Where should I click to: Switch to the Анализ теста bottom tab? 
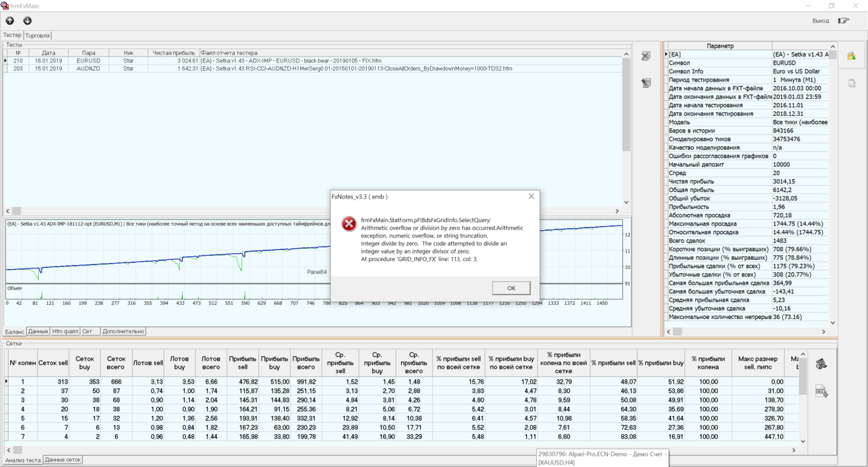point(23,460)
